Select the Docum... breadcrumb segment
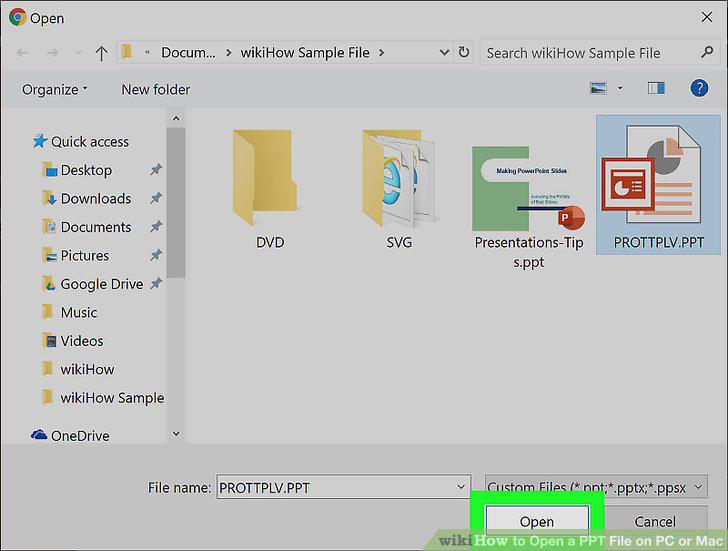Viewport: 728px width, 551px height. [x=188, y=52]
